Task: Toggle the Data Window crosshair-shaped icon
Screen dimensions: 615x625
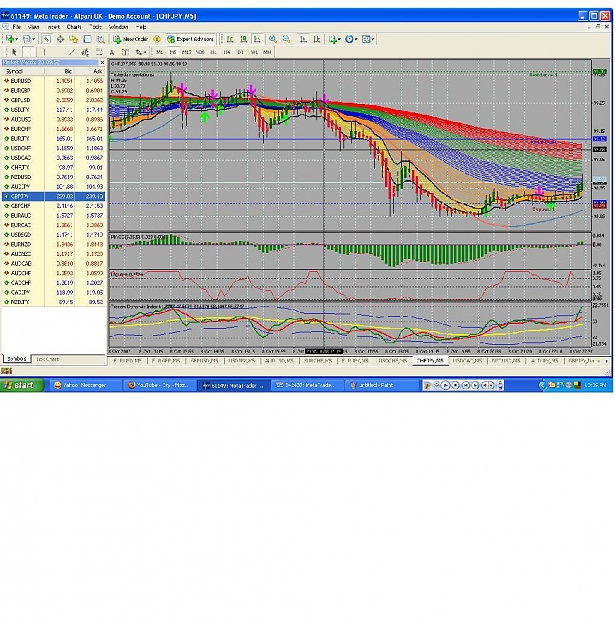Action: (60, 39)
